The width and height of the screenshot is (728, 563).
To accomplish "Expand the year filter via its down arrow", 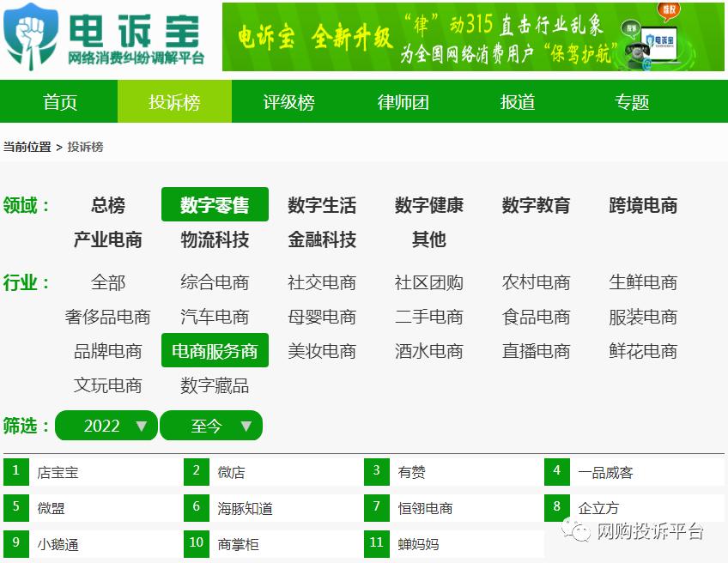I will pos(142,425).
